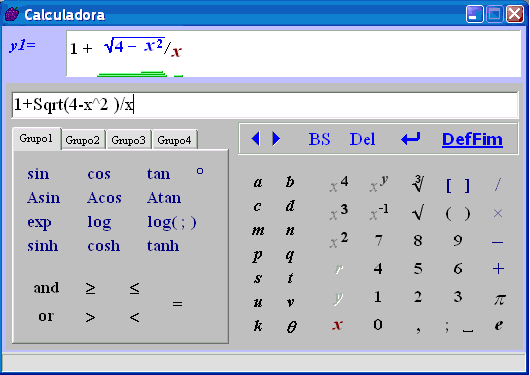The height and width of the screenshot is (375, 530).
Task: Click the BS backspace button
Action: [319, 139]
